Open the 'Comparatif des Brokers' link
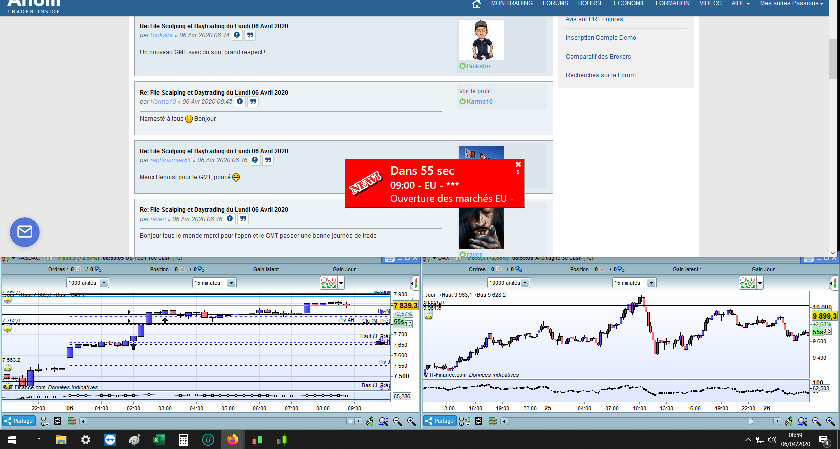Viewport: 840px width, 449px height. 598,56
